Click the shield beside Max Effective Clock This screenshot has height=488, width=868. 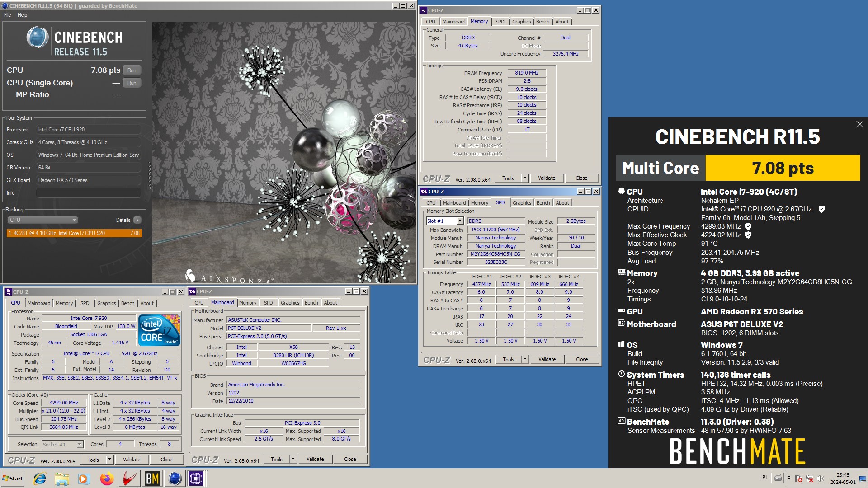748,235
